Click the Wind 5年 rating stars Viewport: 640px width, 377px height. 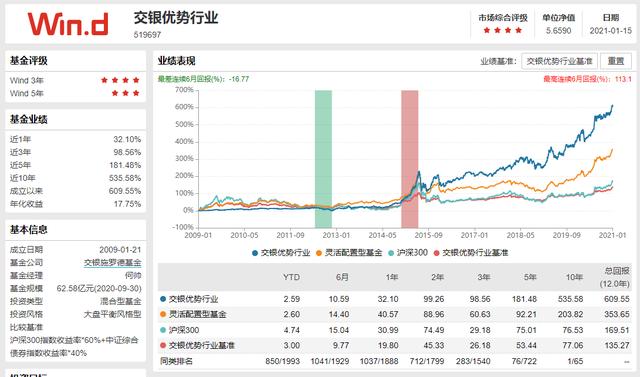tap(126, 93)
